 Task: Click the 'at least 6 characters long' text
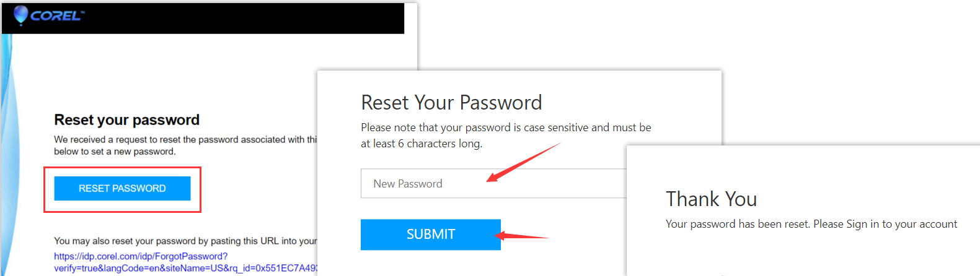[422, 144]
